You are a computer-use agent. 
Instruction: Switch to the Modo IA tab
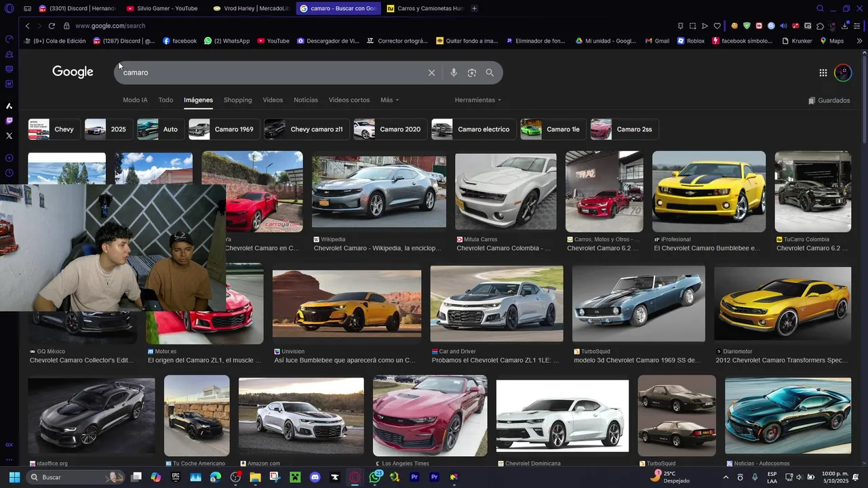[x=135, y=100]
